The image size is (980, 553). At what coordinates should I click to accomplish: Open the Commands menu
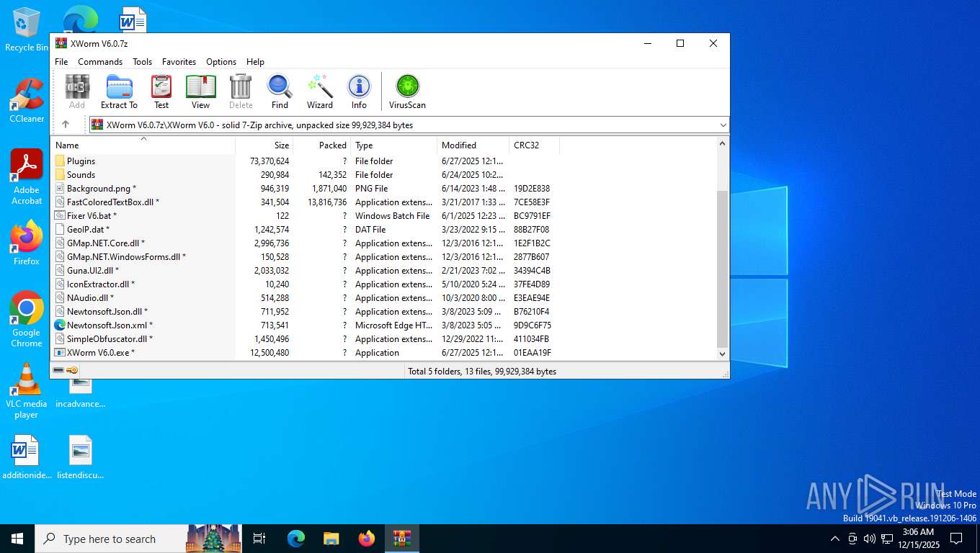[x=100, y=62]
